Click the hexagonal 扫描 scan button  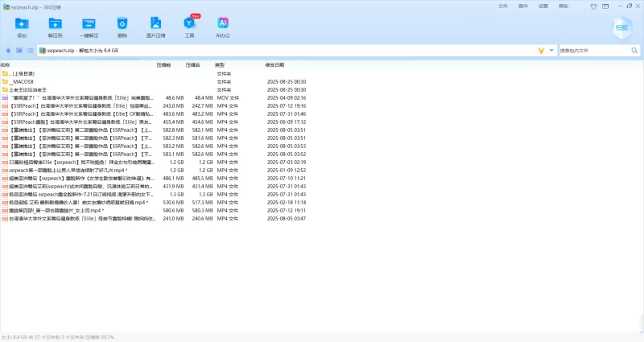coord(621,28)
